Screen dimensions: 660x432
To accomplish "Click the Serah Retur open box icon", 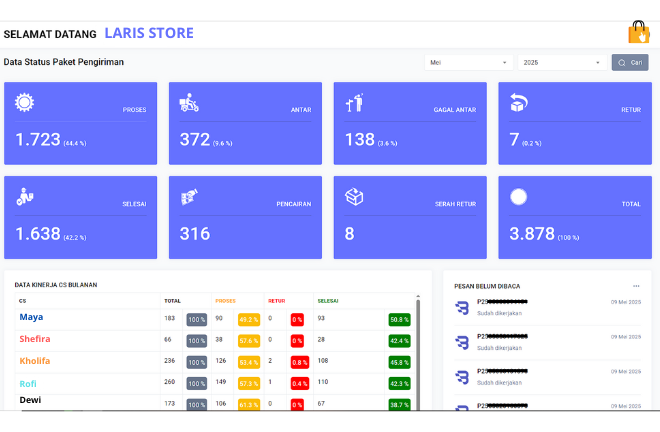I will pyautogui.click(x=354, y=197).
